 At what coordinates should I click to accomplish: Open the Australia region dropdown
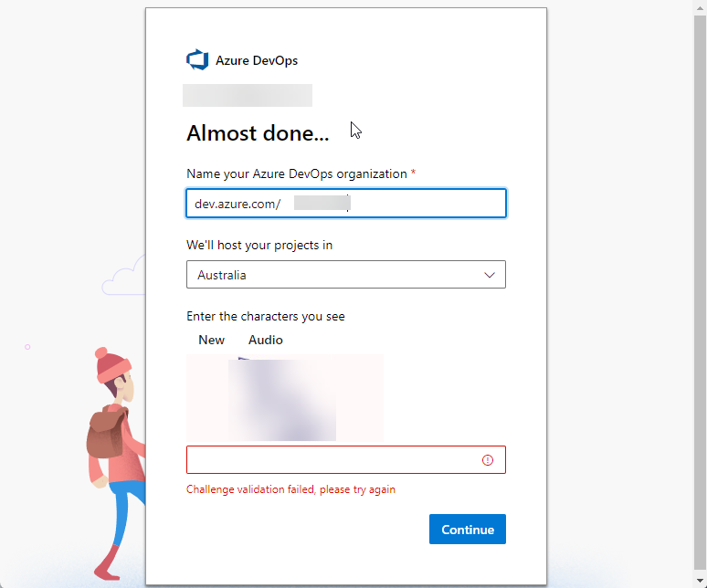[x=346, y=275]
